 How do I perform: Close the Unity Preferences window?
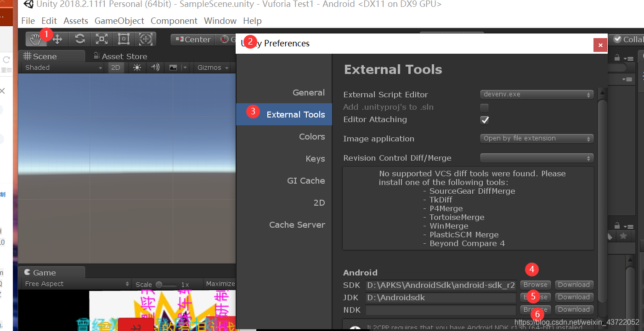coord(600,45)
